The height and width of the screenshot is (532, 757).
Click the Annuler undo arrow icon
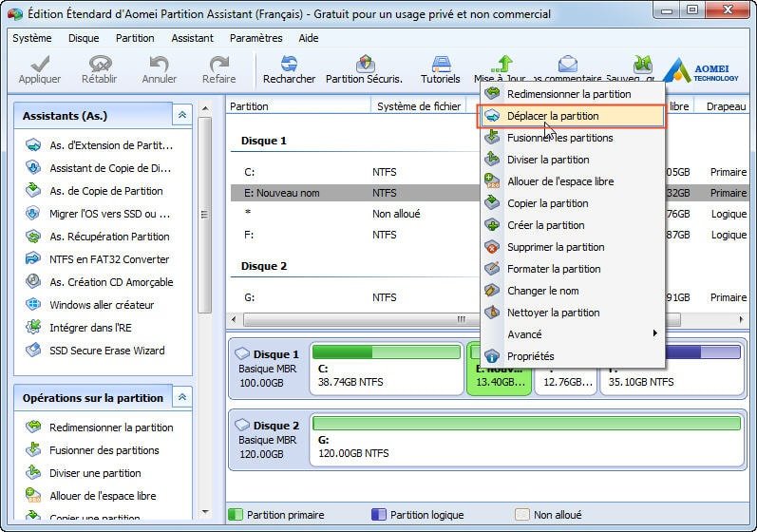point(159,64)
